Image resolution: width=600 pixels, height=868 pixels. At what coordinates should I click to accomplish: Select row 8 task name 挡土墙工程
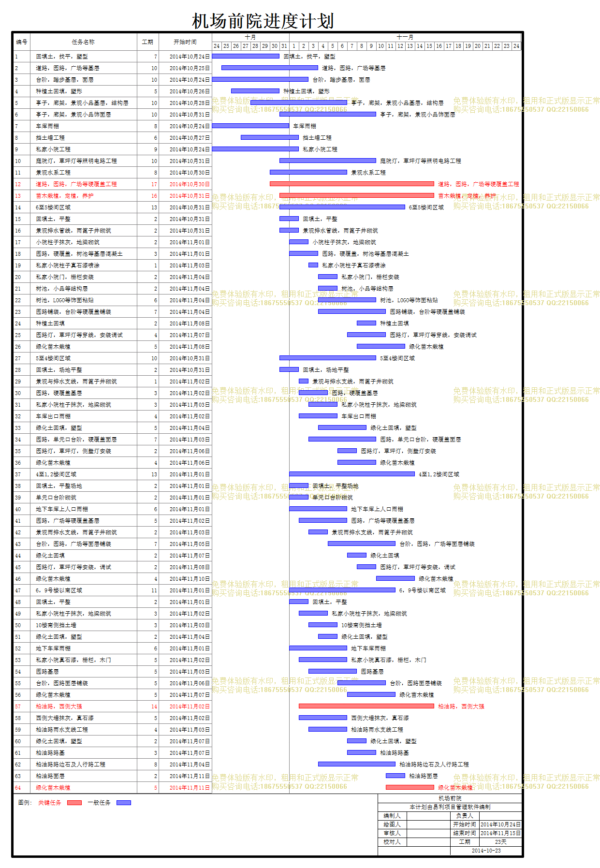50,138
